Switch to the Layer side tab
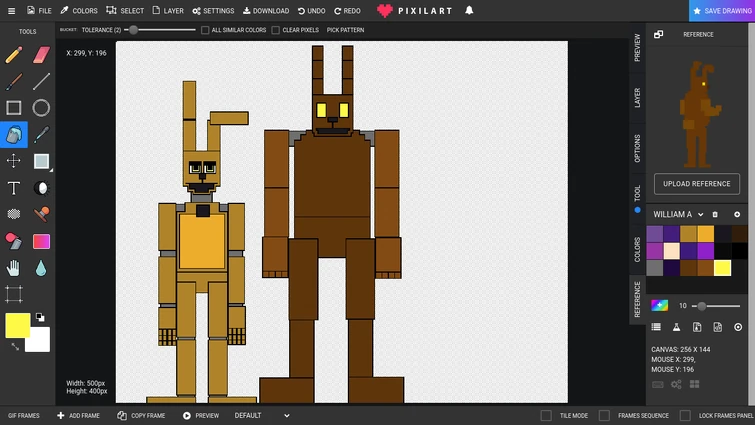The width and height of the screenshot is (755, 425). (637, 97)
